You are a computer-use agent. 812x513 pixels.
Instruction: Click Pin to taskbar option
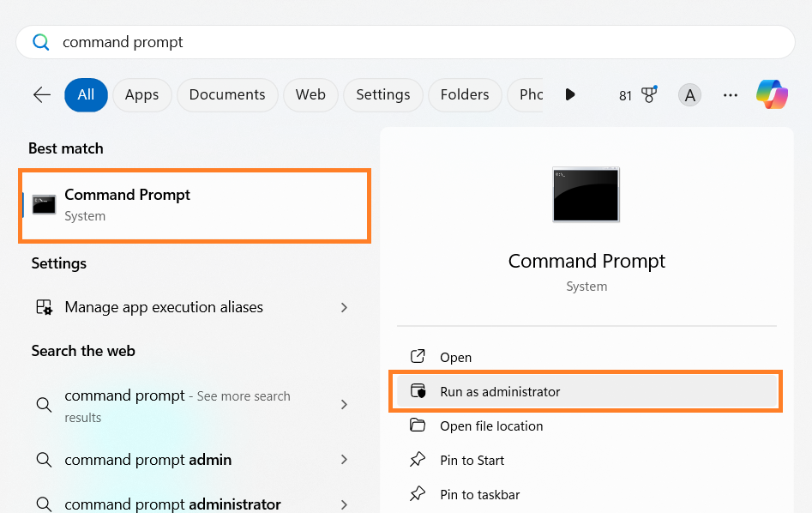[479, 495]
